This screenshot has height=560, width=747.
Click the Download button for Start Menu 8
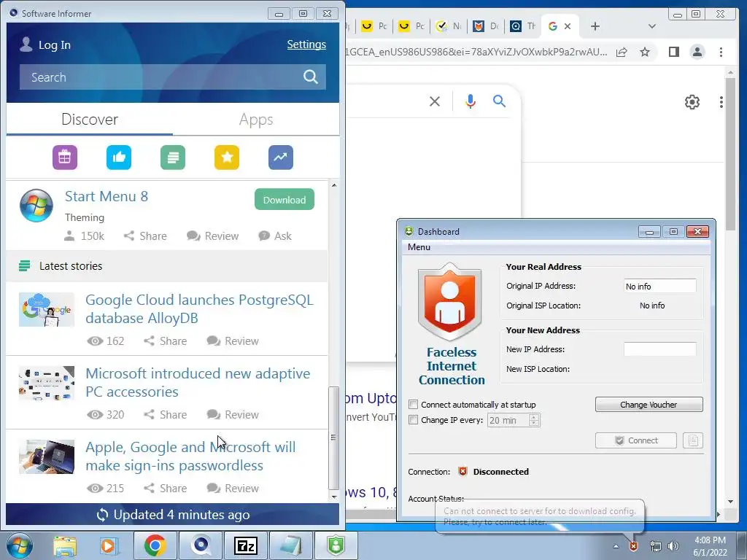pos(285,200)
